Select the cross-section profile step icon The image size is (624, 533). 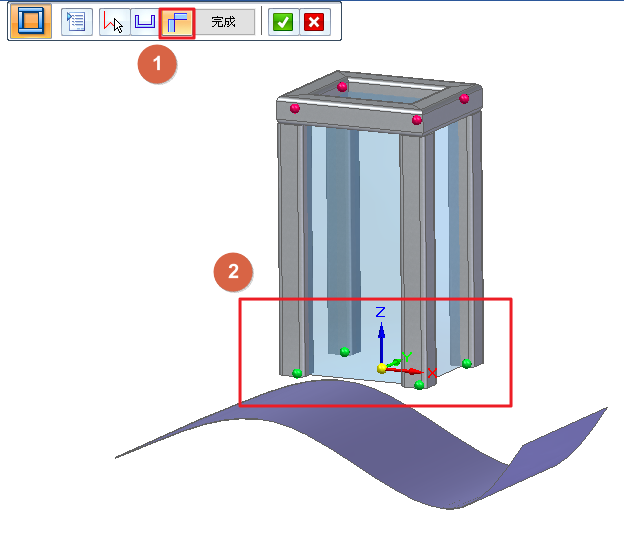(145, 22)
